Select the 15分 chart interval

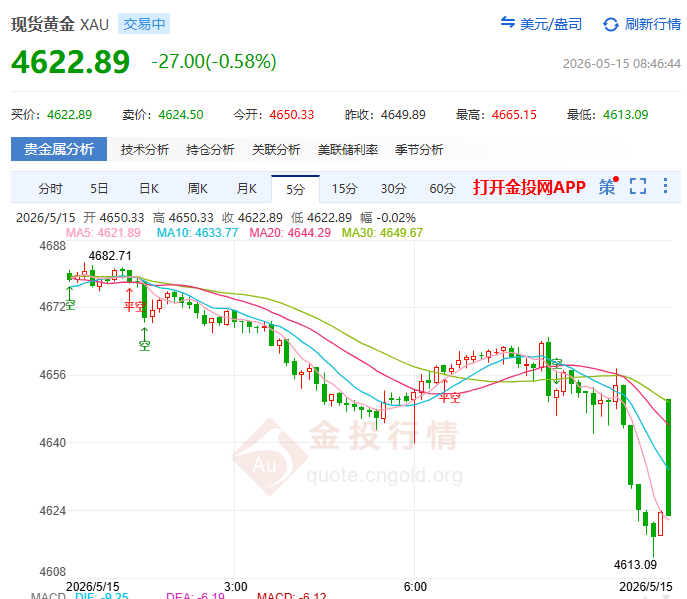click(x=344, y=189)
